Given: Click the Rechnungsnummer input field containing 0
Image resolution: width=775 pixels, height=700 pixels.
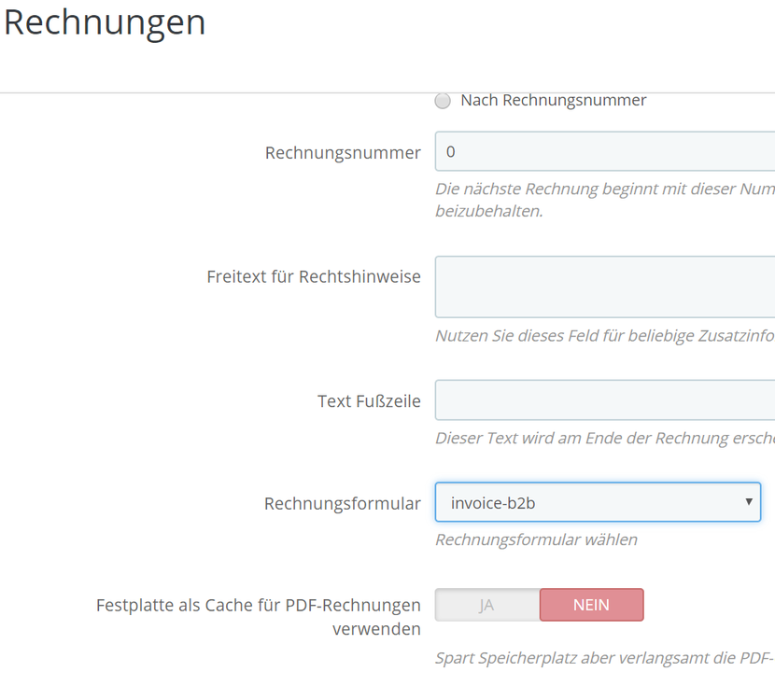Looking at the screenshot, I should (x=605, y=151).
